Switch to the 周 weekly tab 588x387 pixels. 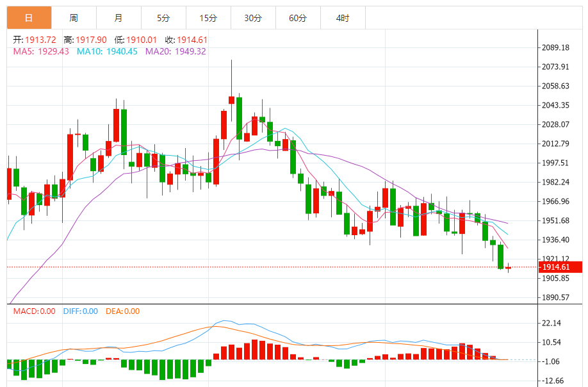(74, 18)
